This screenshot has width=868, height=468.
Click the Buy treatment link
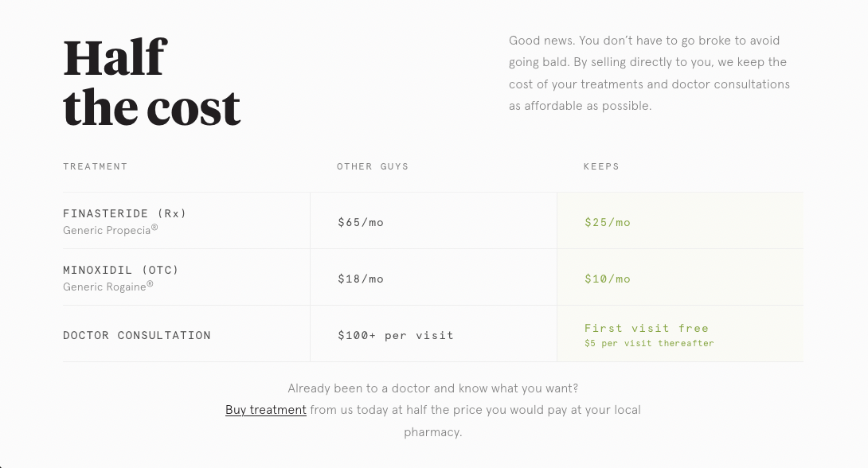265,410
